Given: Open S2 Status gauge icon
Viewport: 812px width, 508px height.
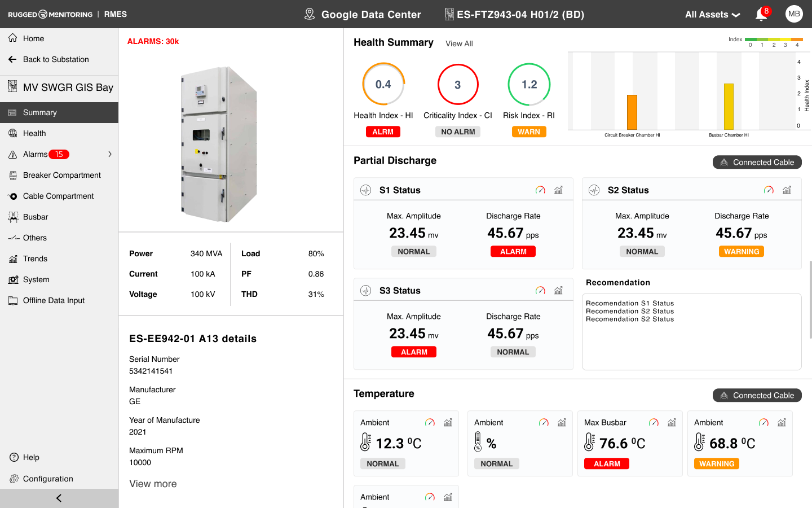Looking at the screenshot, I should tap(769, 190).
